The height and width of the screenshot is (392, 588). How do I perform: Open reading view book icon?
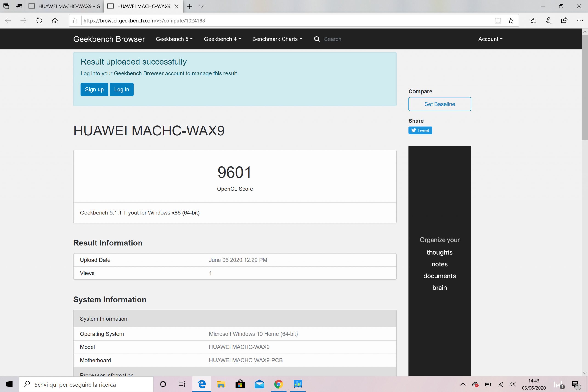[x=498, y=20]
